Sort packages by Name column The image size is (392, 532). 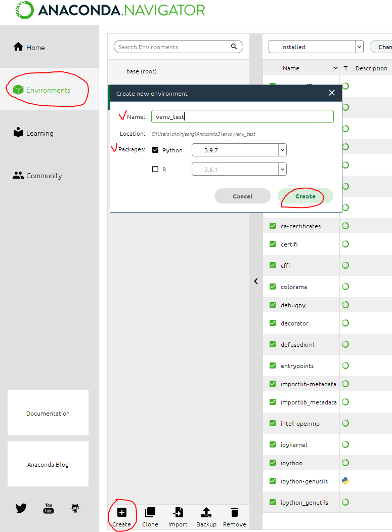pyautogui.click(x=291, y=68)
